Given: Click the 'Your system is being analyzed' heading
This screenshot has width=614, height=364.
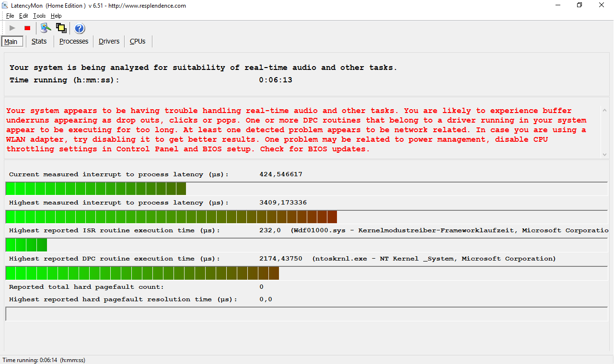Looking at the screenshot, I should pyautogui.click(x=203, y=68).
